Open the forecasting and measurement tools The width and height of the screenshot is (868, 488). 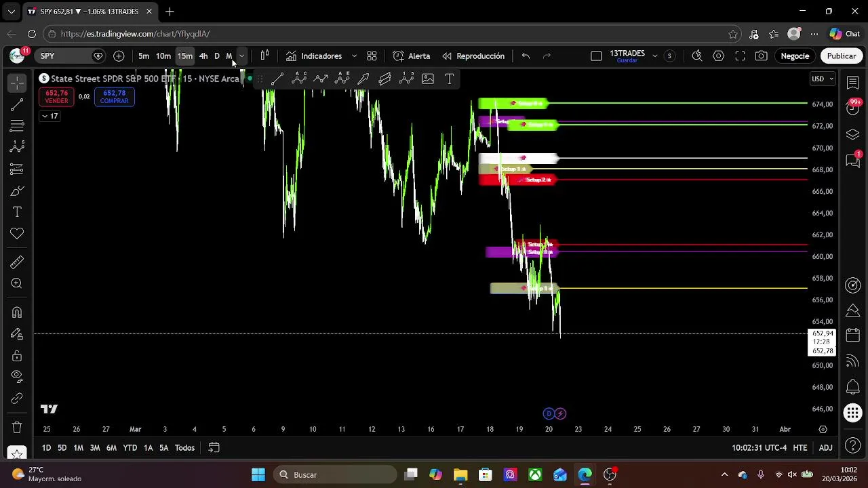click(x=17, y=169)
